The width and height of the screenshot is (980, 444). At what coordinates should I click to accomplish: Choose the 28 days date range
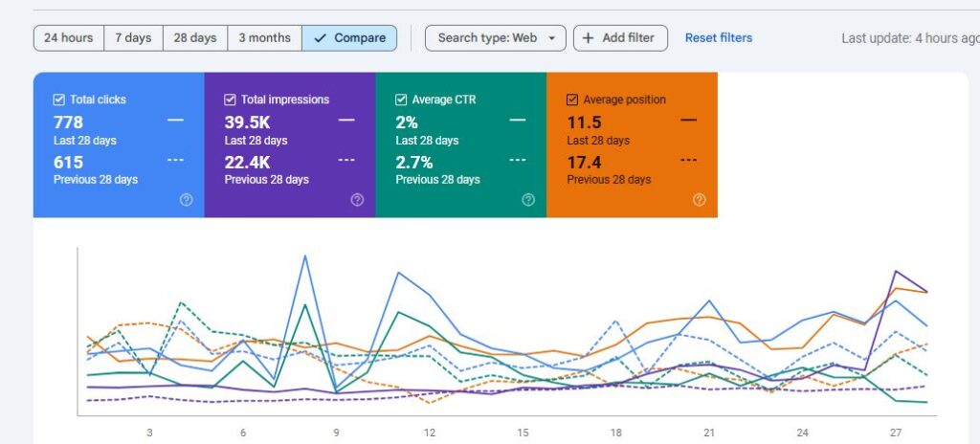[195, 38]
